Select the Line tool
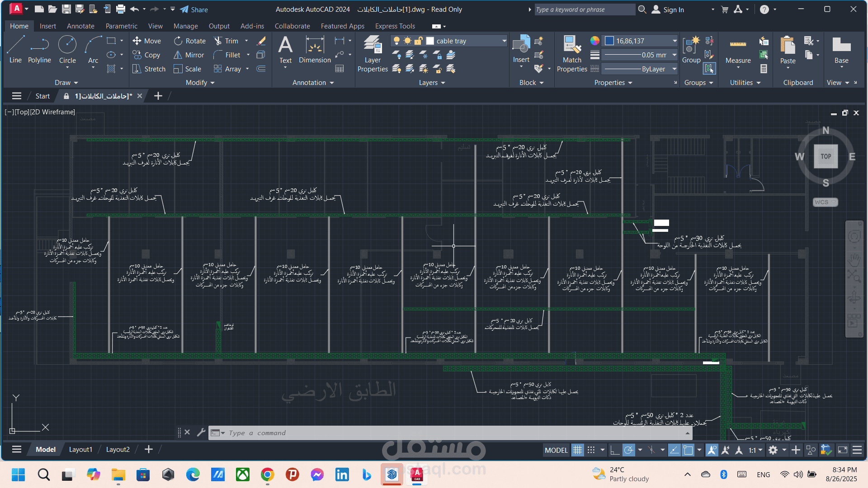 [15, 50]
